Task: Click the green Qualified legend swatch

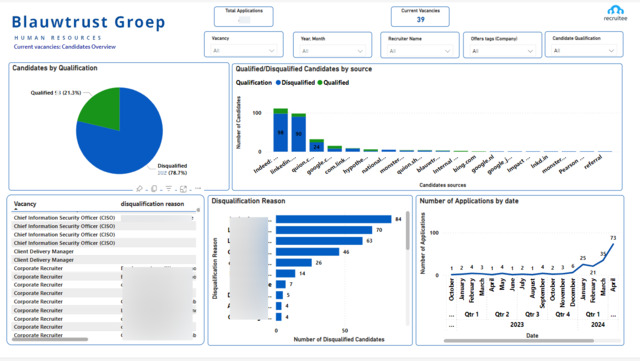Action: click(320, 82)
